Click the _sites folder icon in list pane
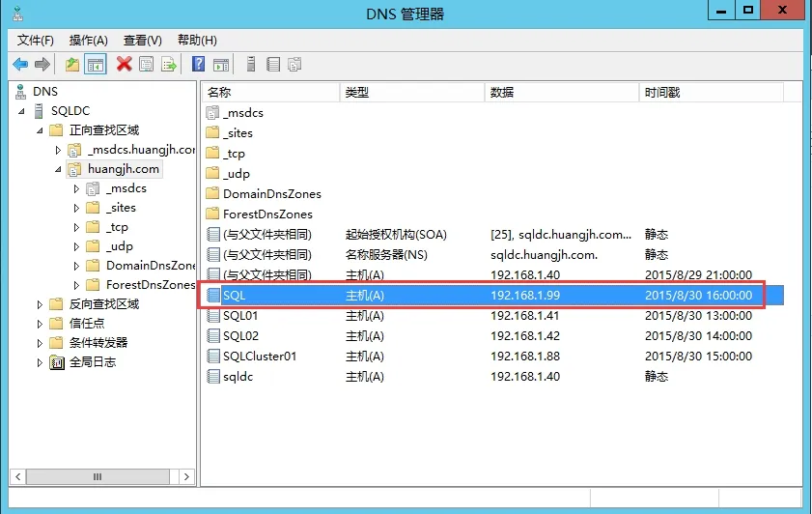The height and width of the screenshot is (514, 812). tap(212, 132)
